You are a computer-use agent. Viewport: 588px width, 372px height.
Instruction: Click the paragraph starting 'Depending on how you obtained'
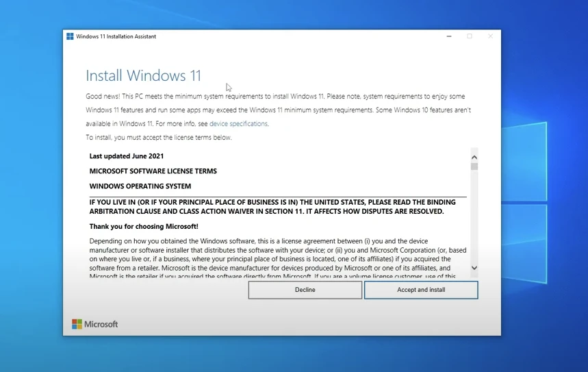[278, 259]
